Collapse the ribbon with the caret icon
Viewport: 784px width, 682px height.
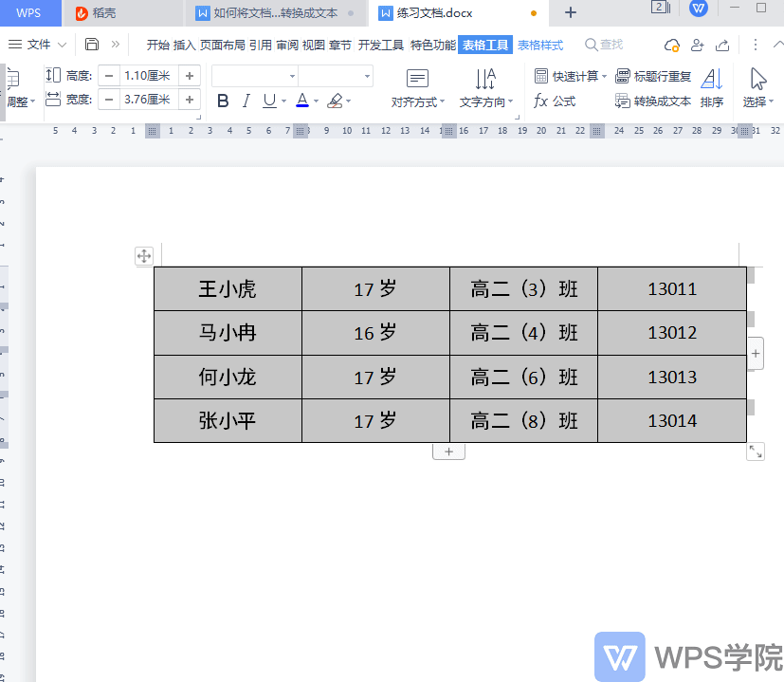tap(778, 45)
